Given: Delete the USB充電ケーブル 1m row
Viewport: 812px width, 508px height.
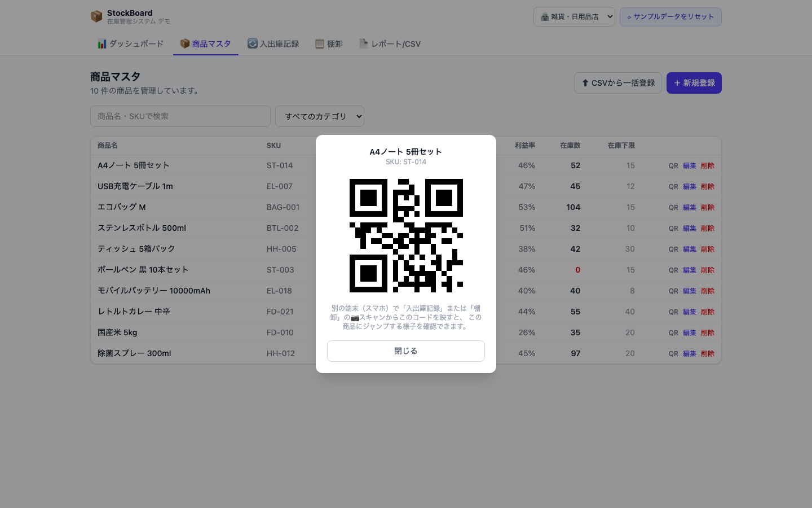Looking at the screenshot, I should click(708, 187).
